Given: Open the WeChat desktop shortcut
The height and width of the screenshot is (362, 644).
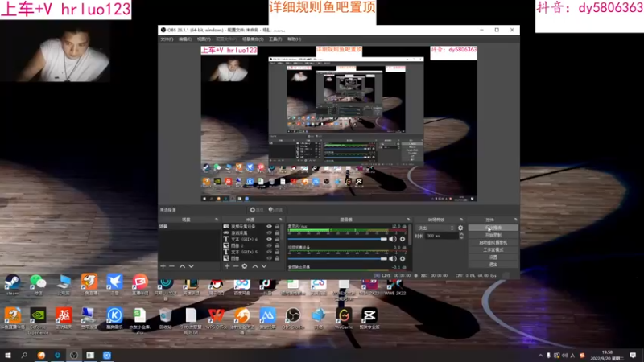Looking at the screenshot, I should [38, 285].
